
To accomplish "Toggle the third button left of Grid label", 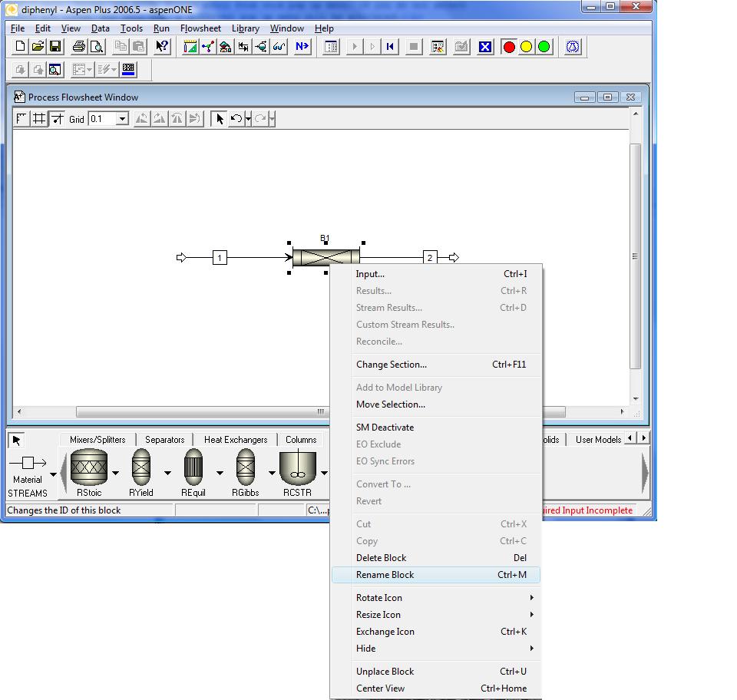I will 57,119.
